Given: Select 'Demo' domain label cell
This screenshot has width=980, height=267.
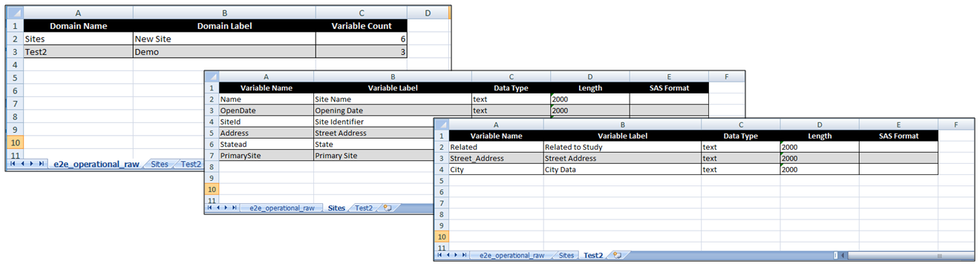Looking at the screenshot, I should coord(224,52).
